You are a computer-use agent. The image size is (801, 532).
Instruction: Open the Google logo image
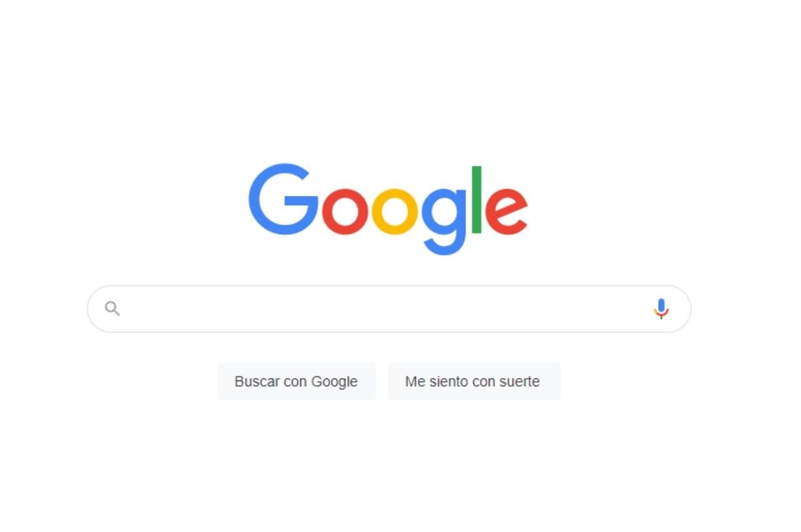388,209
